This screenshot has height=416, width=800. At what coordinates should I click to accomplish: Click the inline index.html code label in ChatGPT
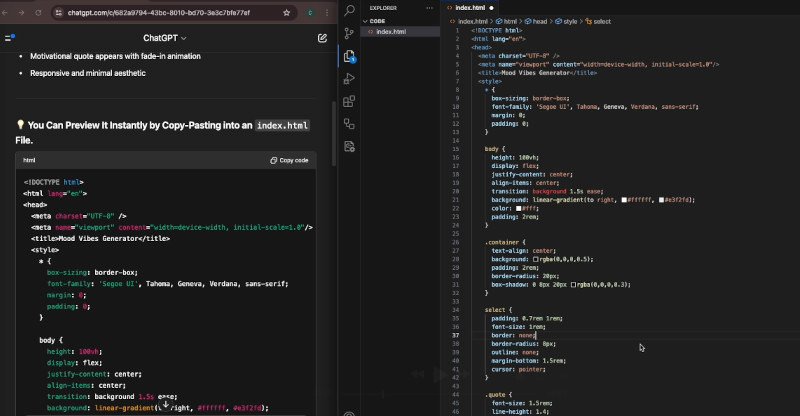[x=282, y=126]
